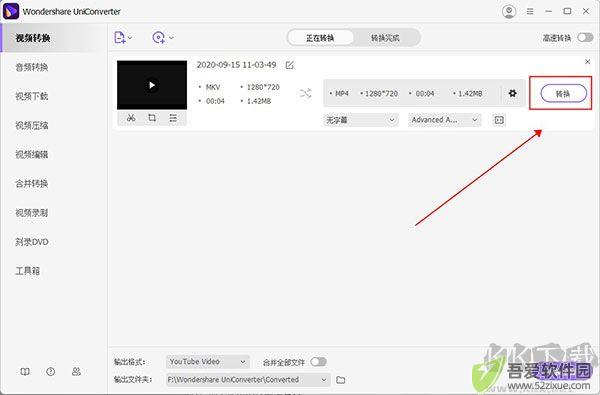Click the add file icon
Viewport: 600px width, 395px height.
tap(120, 38)
